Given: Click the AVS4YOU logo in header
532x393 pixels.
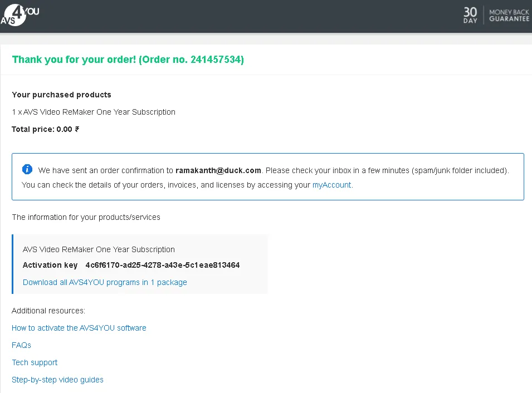Looking at the screenshot, I should (19, 14).
